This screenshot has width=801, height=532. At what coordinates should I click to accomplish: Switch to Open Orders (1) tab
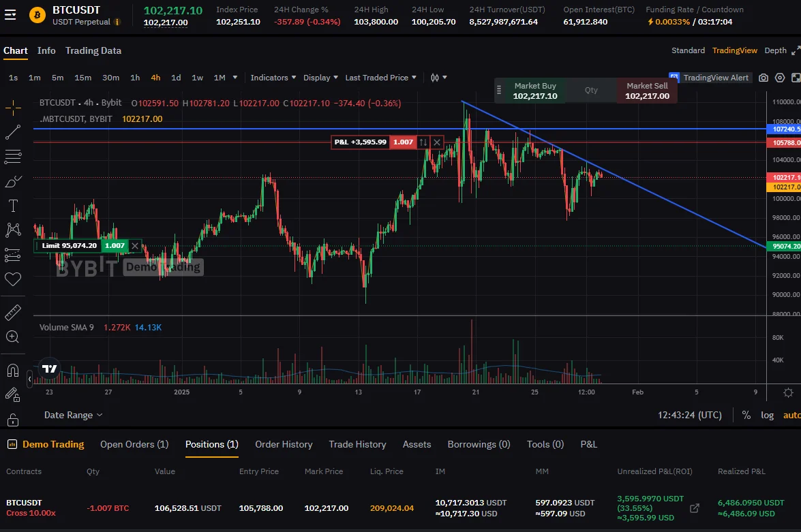click(x=134, y=444)
